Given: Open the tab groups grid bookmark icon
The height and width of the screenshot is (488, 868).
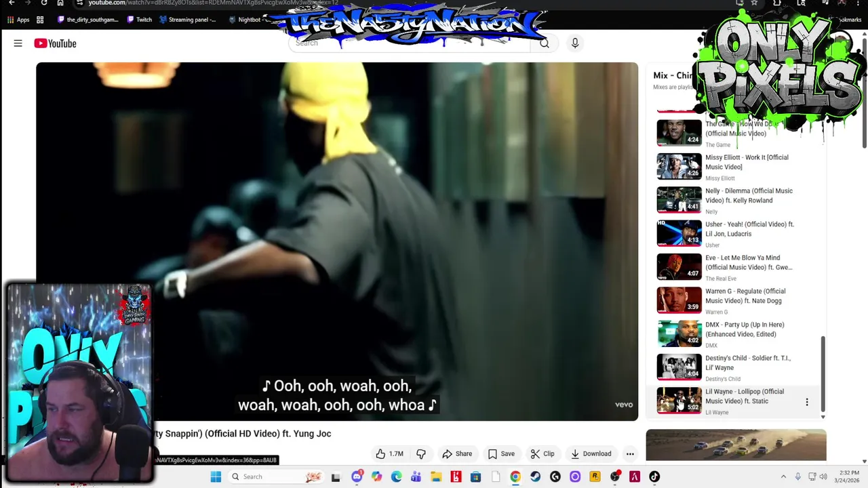Looking at the screenshot, I should (40, 20).
